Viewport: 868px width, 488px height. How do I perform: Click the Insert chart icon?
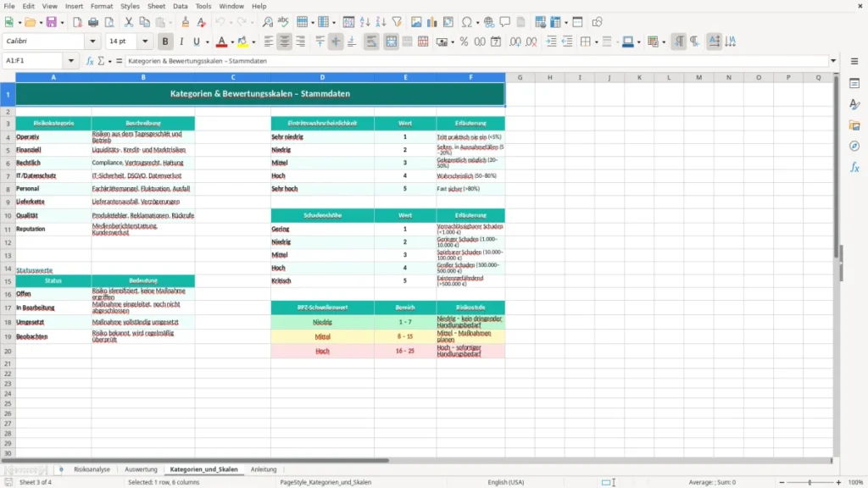pyautogui.click(x=431, y=22)
